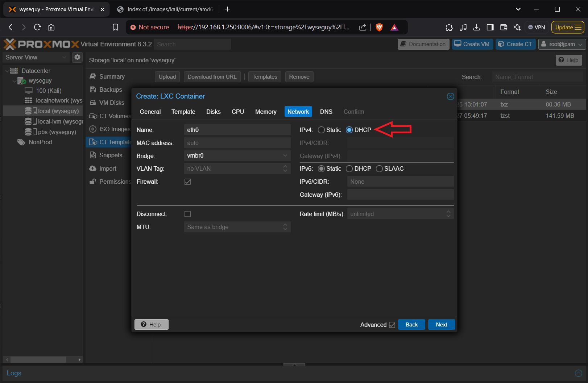This screenshot has height=383, width=588.
Task: Click Brave Rewards triangle icon
Action: [394, 27]
